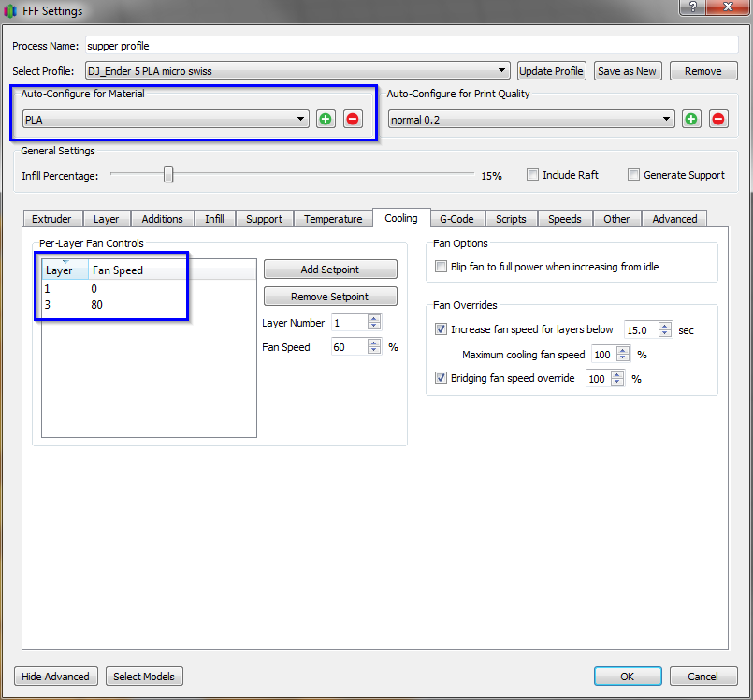
Task: Switch to the Extruder tab
Action: pyautogui.click(x=51, y=219)
